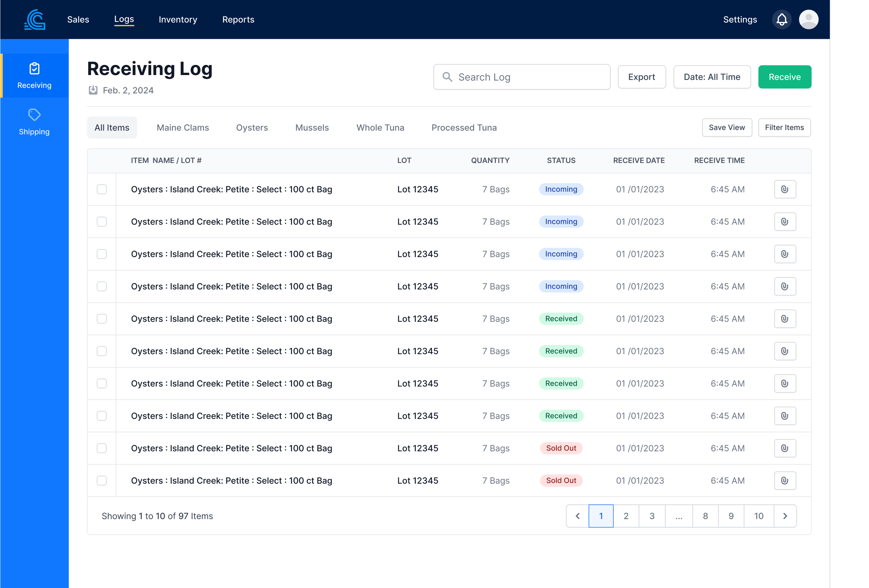This screenshot has width=869, height=588.
Task: Open the Inventory menu in the top navigation
Action: [x=178, y=19]
